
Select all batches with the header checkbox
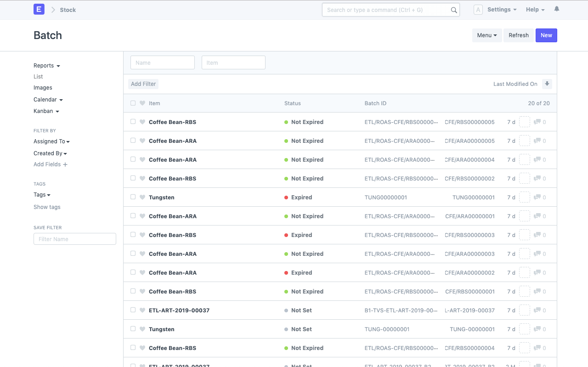(x=133, y=103)
